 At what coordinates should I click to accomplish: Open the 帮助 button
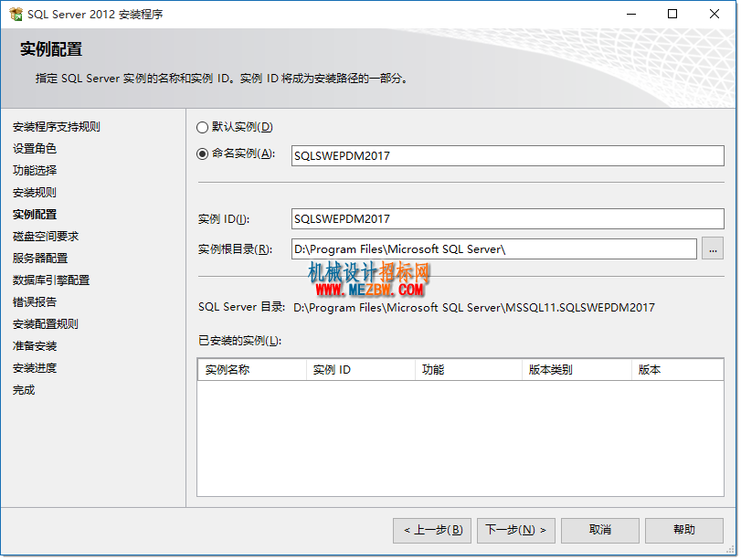684,530
